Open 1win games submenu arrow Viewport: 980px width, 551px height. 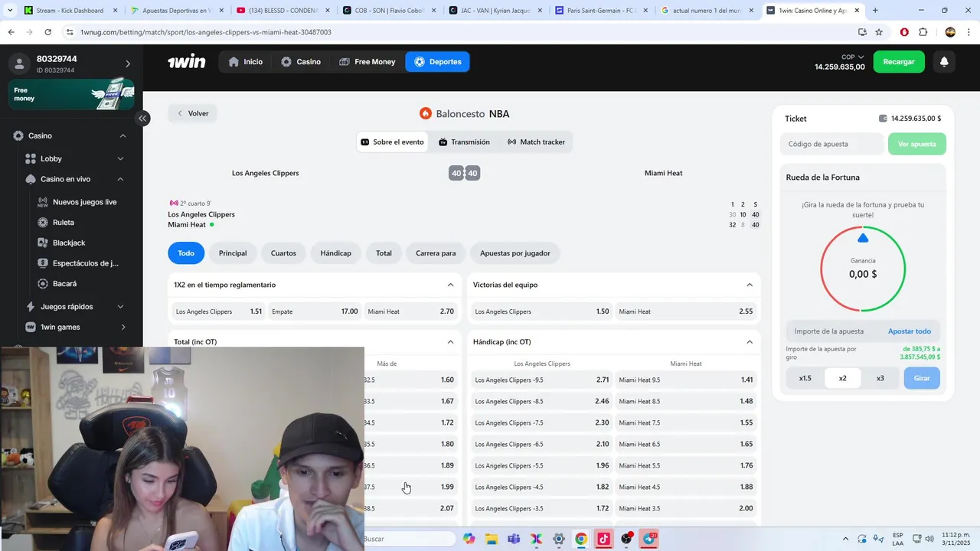[123, 328]
